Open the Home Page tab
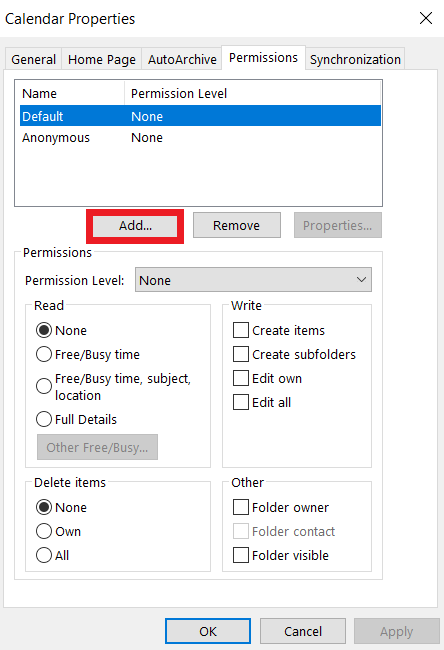The image size is (444, 650). (x=102, y=59)
